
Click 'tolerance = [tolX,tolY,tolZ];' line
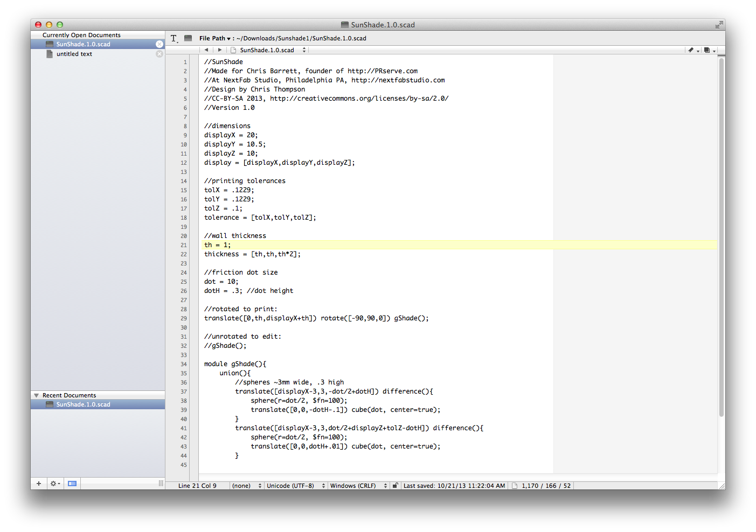pyautogui.click(x=260, y=218)
